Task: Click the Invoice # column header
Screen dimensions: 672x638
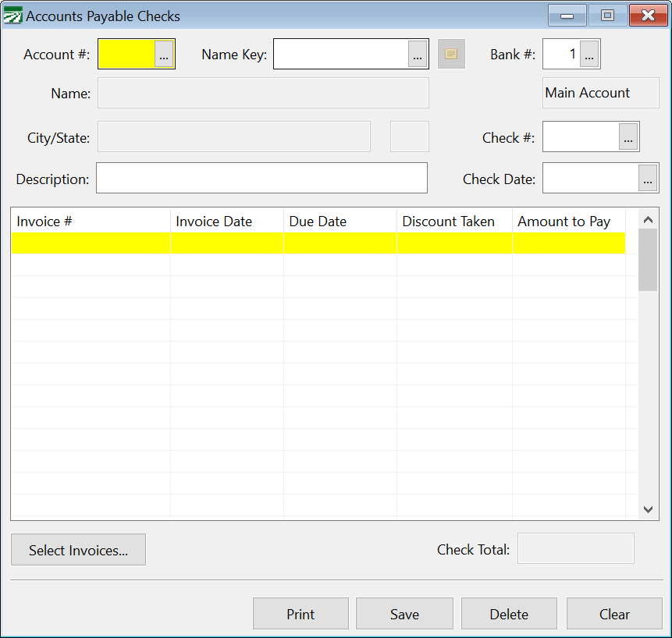Action: click(91, 222)
